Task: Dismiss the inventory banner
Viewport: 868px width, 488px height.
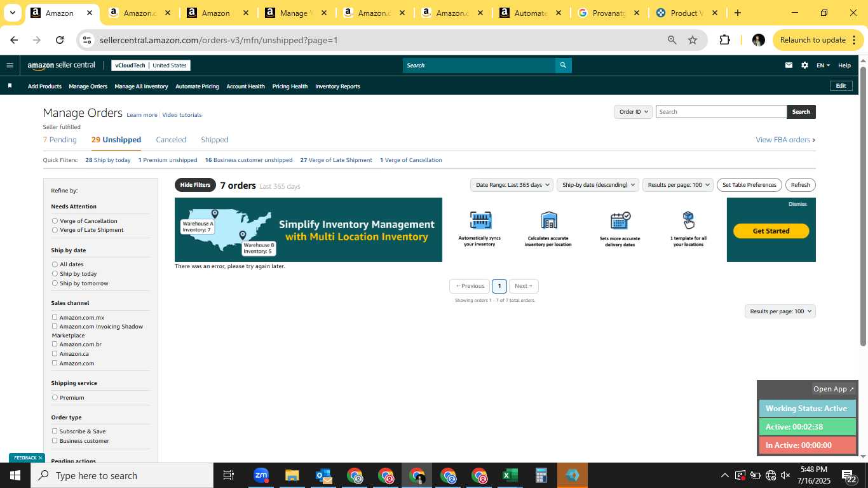Action: (797, 205)
